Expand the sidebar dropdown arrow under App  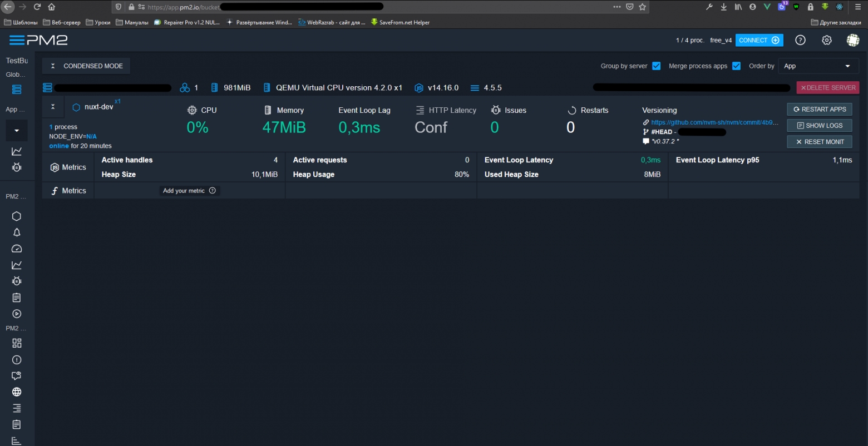pyautogui.click(x=17, y=131)
